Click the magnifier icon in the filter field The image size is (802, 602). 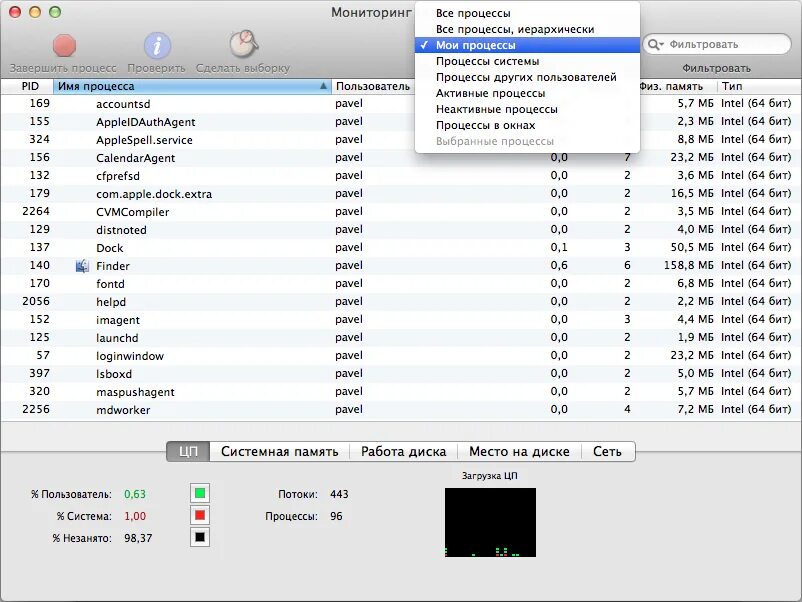click(656, 44)
